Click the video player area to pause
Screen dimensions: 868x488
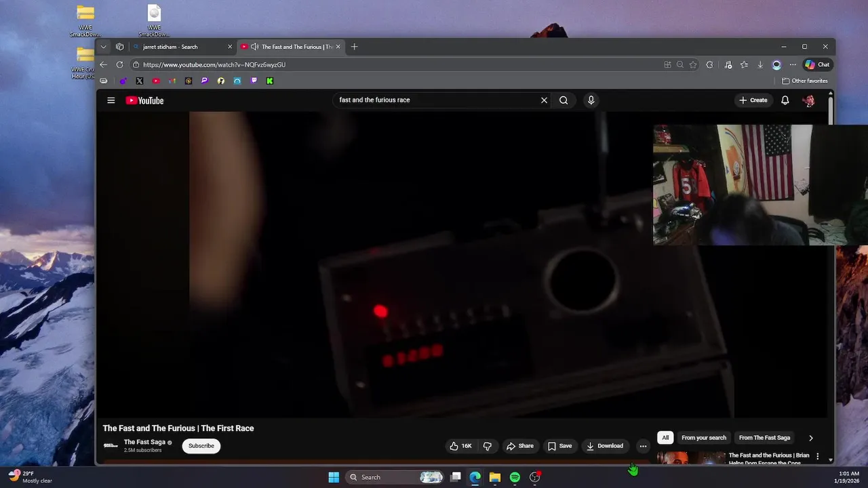coord(461,264)
